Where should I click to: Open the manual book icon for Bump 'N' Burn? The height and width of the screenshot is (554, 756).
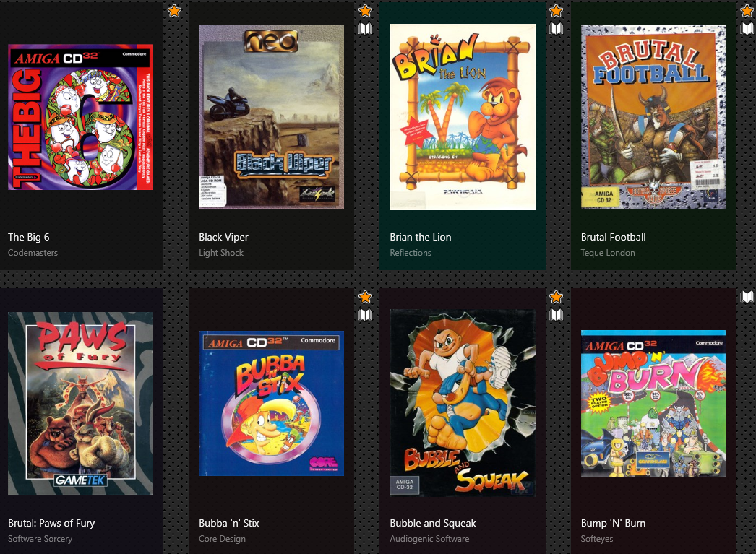(747, 297)
